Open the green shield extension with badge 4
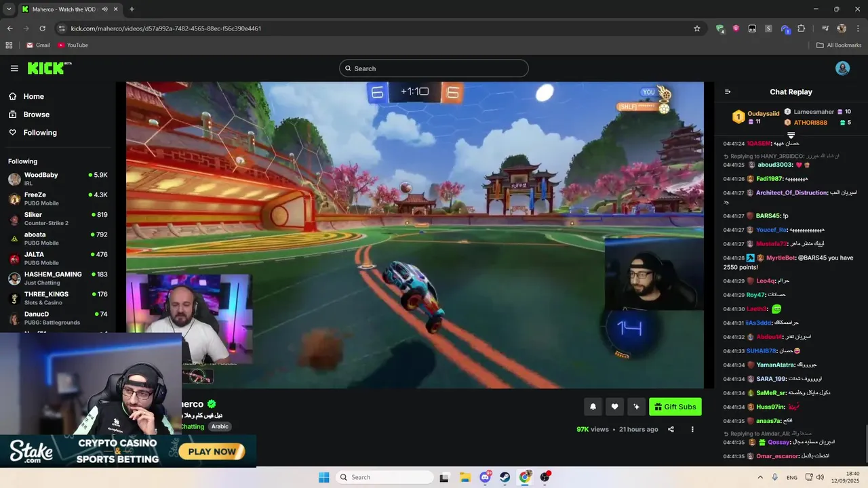The width and height of the screenshot is (868, 488). pyautogui.click(x=719, y=28)
